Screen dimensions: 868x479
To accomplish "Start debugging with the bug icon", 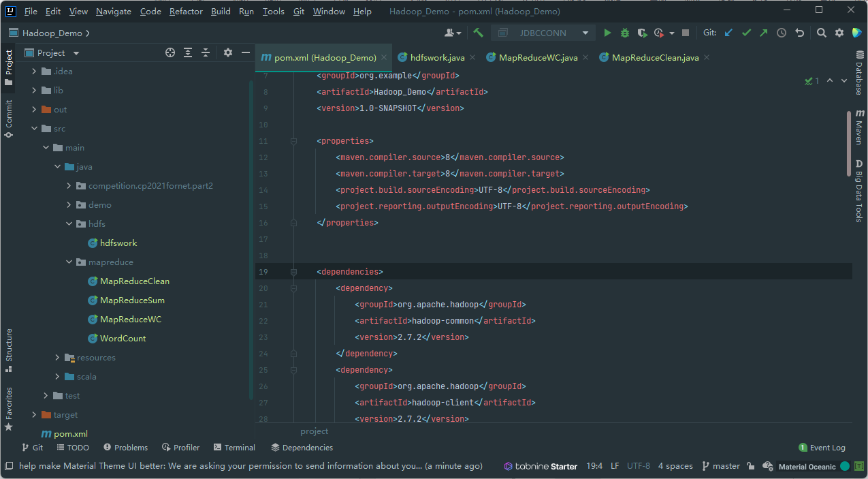I will point(625,33).
